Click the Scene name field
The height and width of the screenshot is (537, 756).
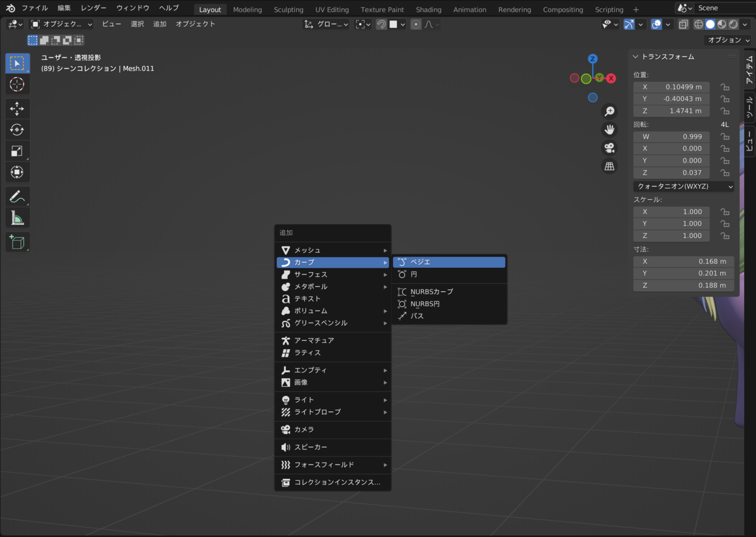tap(724, 8)
